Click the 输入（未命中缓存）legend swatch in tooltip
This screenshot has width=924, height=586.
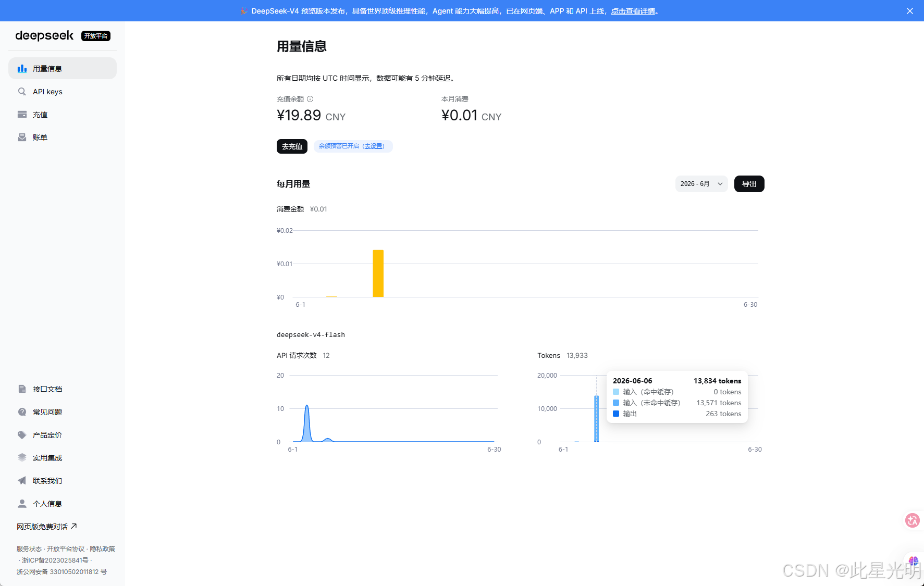(616, 403)
